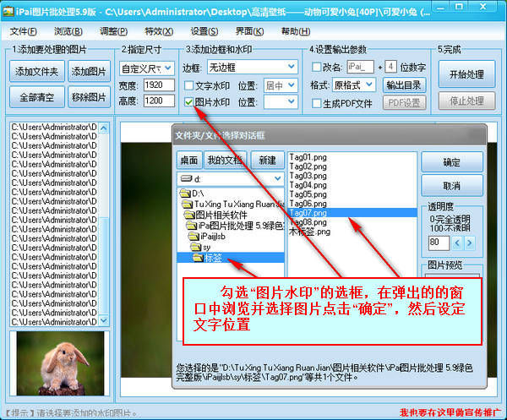The image size is (507, 420).
Task: Select Tag07.png in the file list
Action: tap(352, 213)
